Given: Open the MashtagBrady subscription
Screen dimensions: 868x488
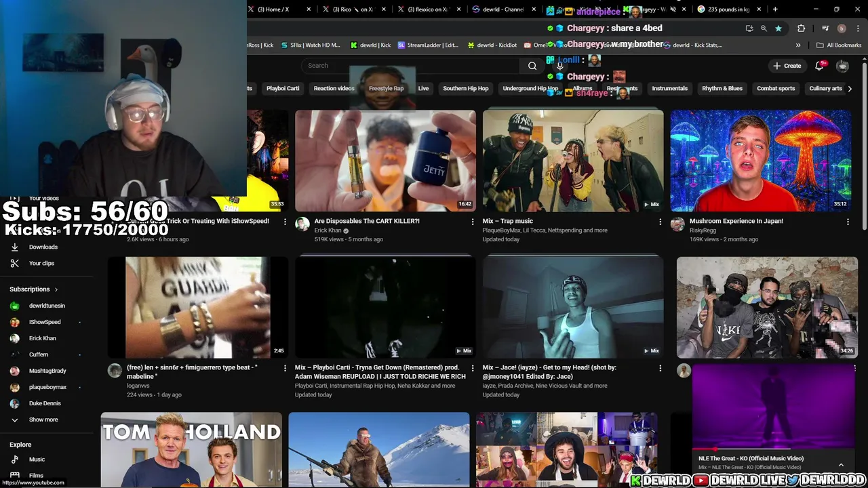Looking at the screenshot, I should pos(46,371).
